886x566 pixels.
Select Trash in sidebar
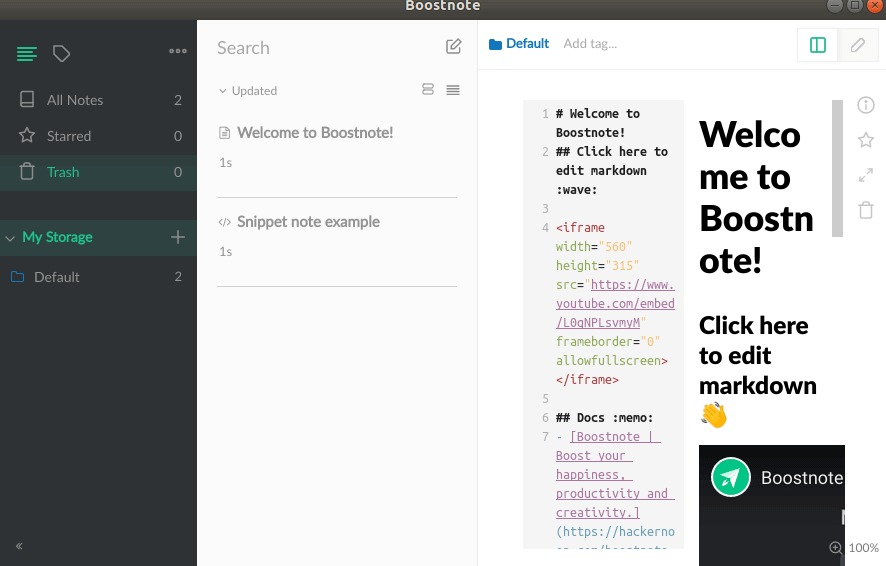click(x=98, y=172)
